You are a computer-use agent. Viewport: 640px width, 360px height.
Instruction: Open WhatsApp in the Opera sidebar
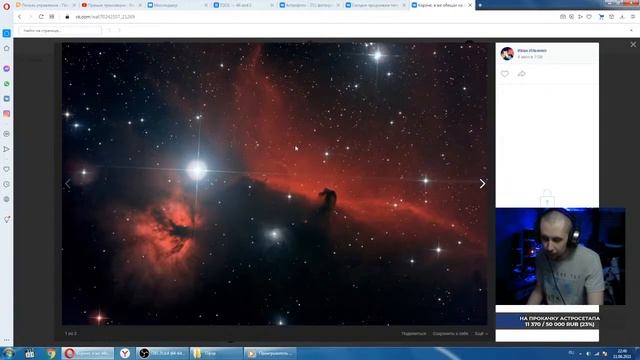[7, 84]
